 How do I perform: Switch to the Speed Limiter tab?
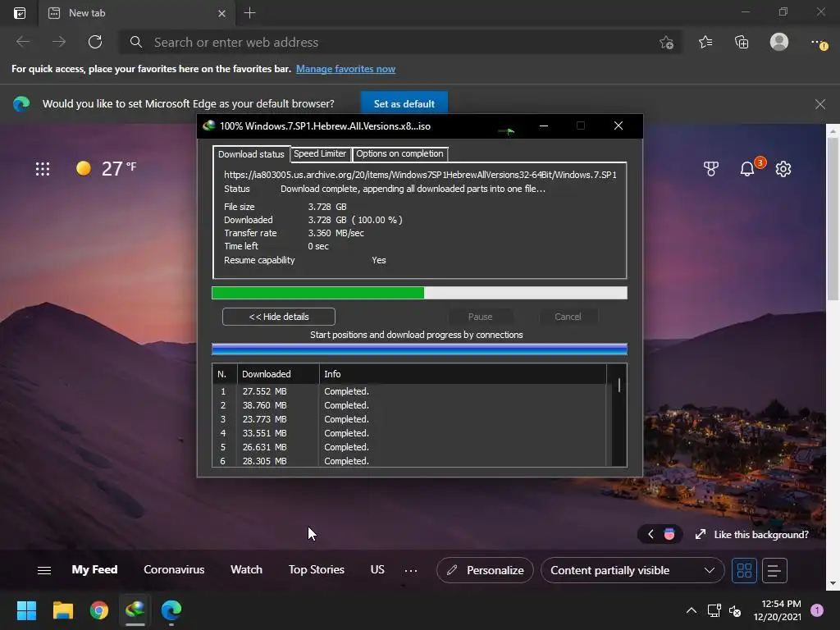pos(320,153)
